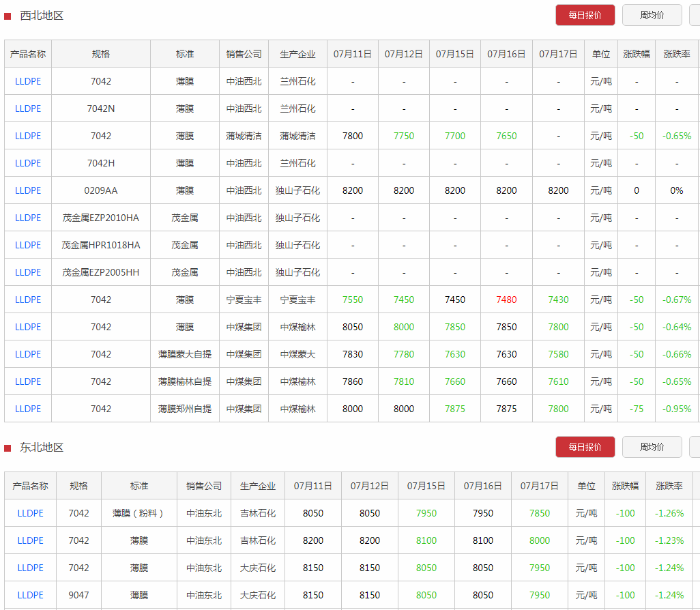Click the 中煤蒙大 producer cell
Screen dimensions: 700x610
(297, 353)
